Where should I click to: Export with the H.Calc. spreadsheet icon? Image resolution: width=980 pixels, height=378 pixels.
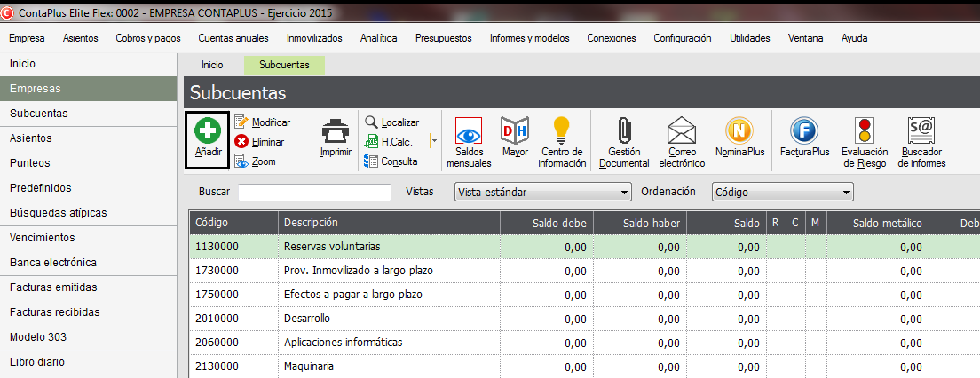click(372, 141)
